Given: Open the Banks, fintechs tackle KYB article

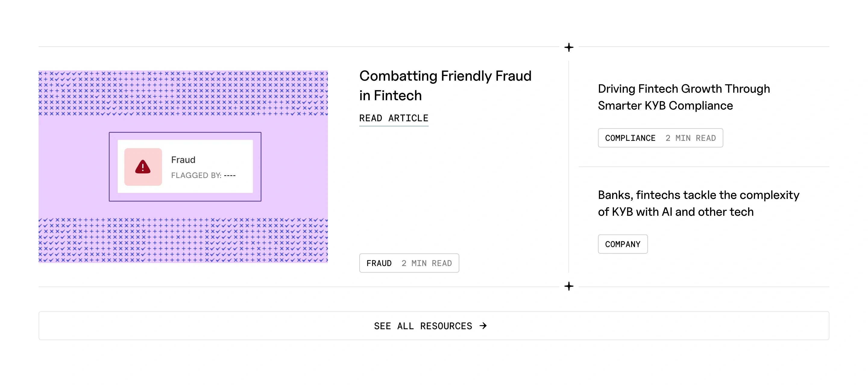Looking at the screenshot, I should (x=698, y=203).
